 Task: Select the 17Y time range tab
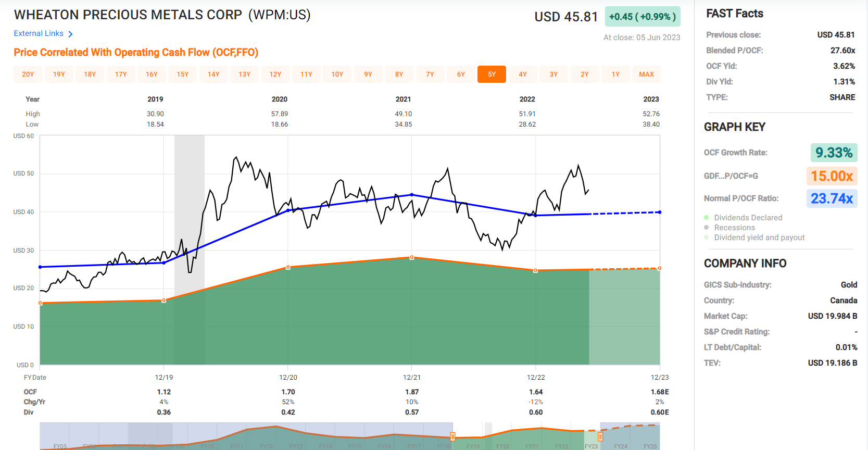point(121,74)
